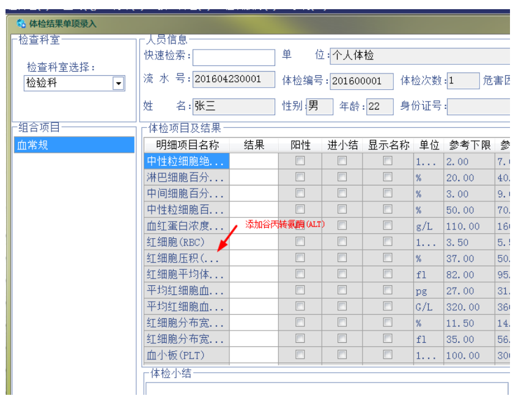
Task: Click the 显示名称 column header
Action: (388, 145)
